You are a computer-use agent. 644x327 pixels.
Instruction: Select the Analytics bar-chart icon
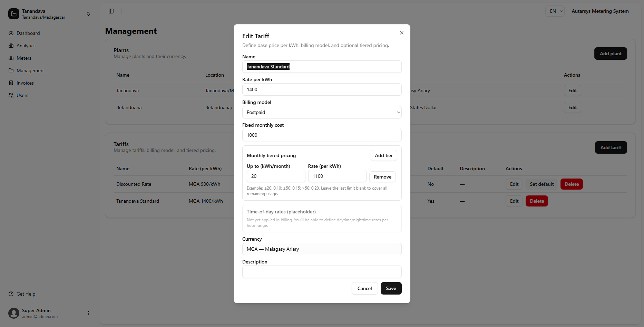[11, 46]
